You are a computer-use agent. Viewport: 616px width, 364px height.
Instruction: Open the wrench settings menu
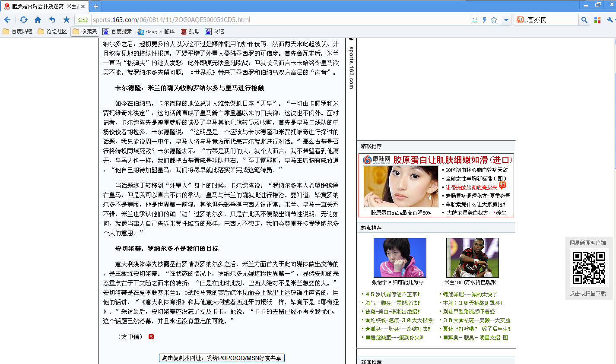[x=610, y=20]
